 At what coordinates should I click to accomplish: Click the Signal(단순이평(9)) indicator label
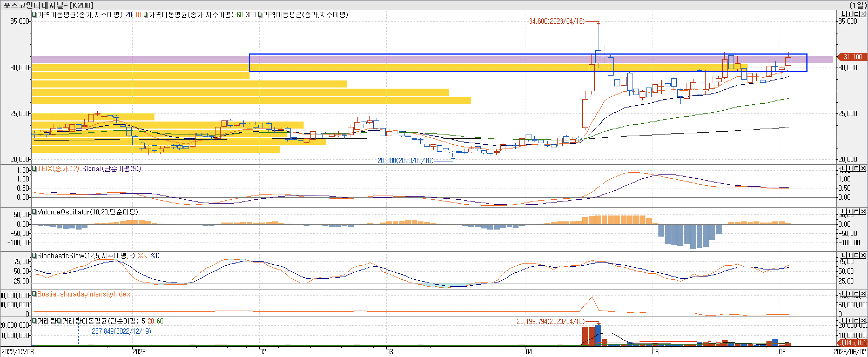(x=112, y=169)
